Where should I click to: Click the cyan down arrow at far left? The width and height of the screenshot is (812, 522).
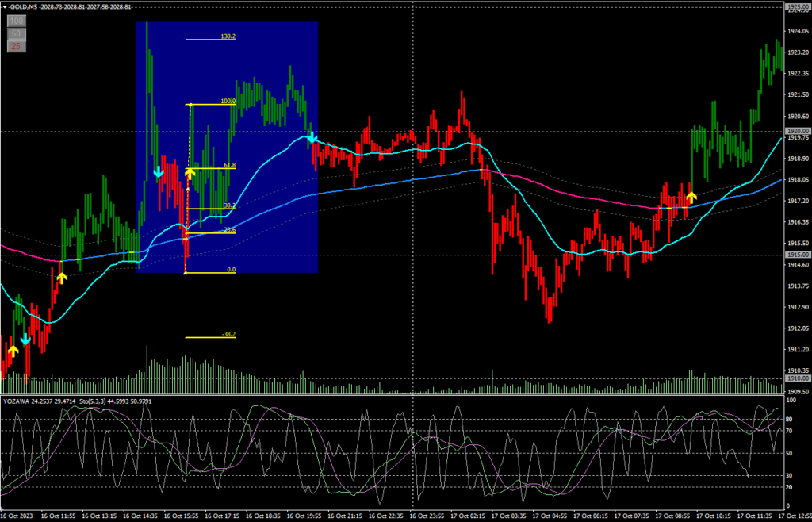(25, 339)
